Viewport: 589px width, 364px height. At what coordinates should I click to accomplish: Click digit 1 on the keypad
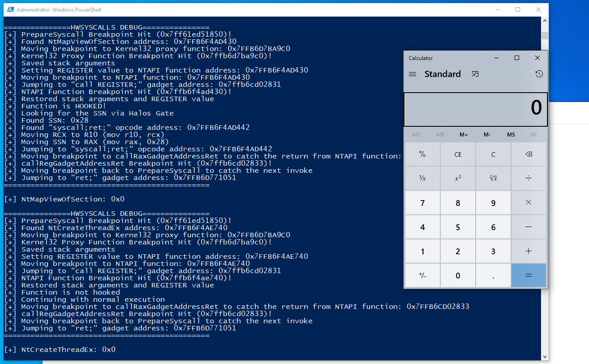coord(422,251)
